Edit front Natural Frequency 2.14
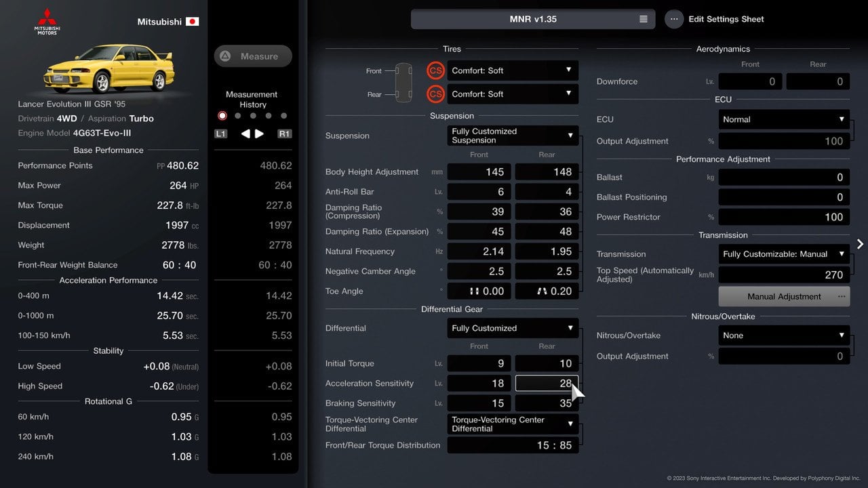Screen dimensions: 868x488 (x=479, y=251)
